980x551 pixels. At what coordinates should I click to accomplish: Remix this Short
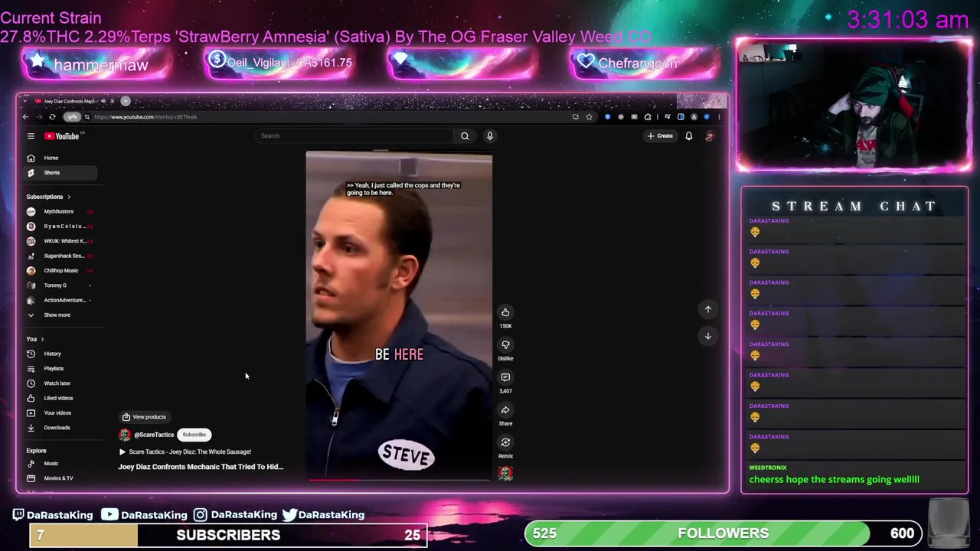click(505, 442)
